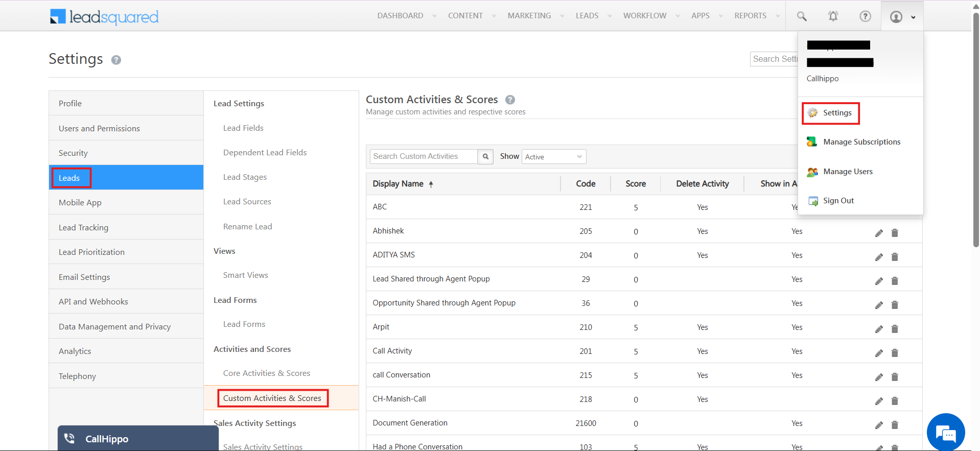980x451 pixels.
Task: Click the search magnifier for Custom Activities
Action: 485,156
